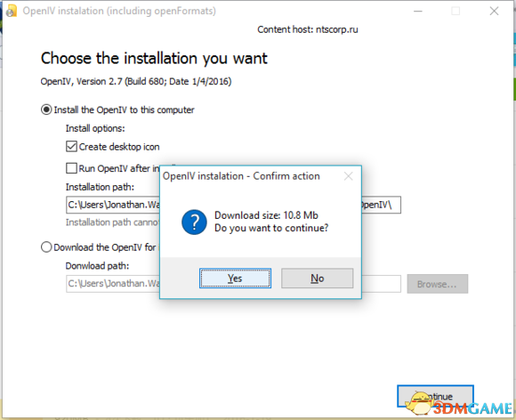Image resolution: width=516 pixels, height=420 pixels.
Task: Click the OpenIV installer icon in title bar
Action: coord(12,11)
